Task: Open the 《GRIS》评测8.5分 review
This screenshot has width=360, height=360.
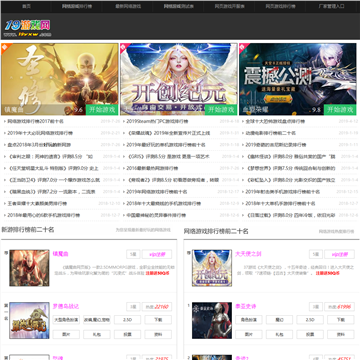Action: pos(168,156)
